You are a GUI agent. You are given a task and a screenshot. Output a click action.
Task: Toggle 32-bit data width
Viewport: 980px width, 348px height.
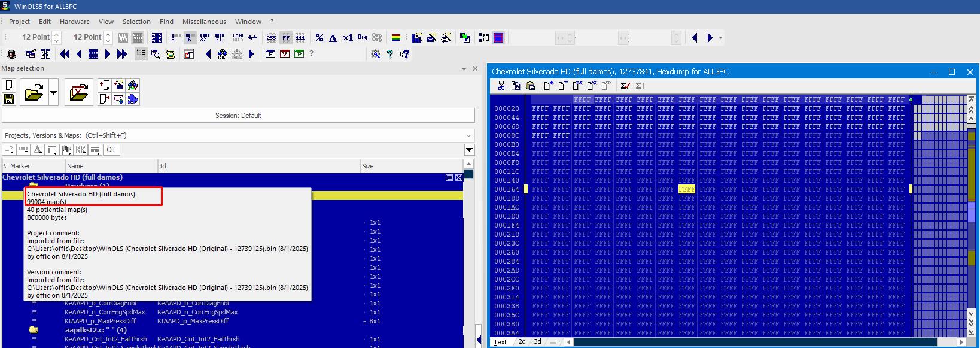tap(205, 38)
